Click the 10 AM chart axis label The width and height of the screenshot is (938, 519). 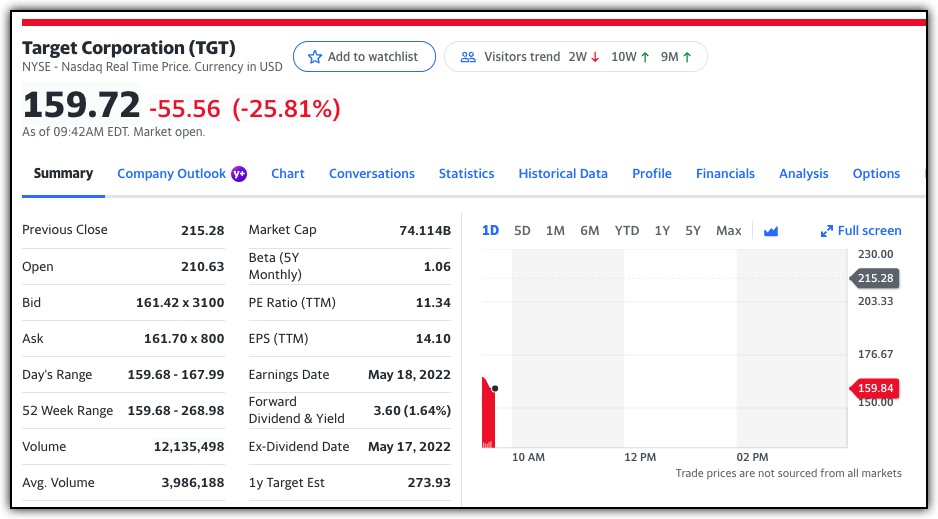[x=528, y=457]
